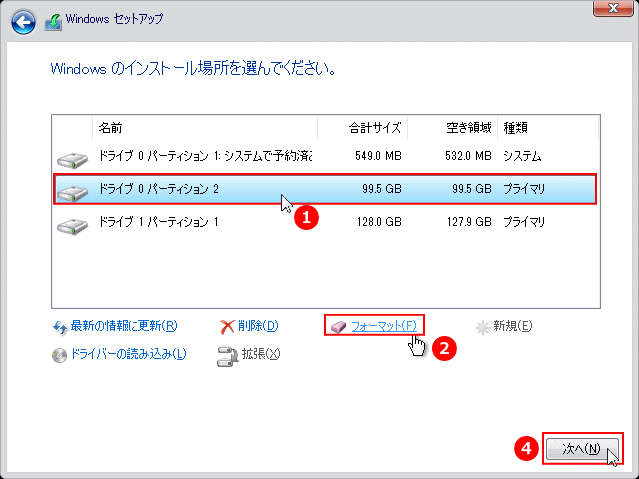Screen dimensions: 639x479
Task: Go back with the blue arrow button
Action: pyautogui.click(x=23, y=22)
